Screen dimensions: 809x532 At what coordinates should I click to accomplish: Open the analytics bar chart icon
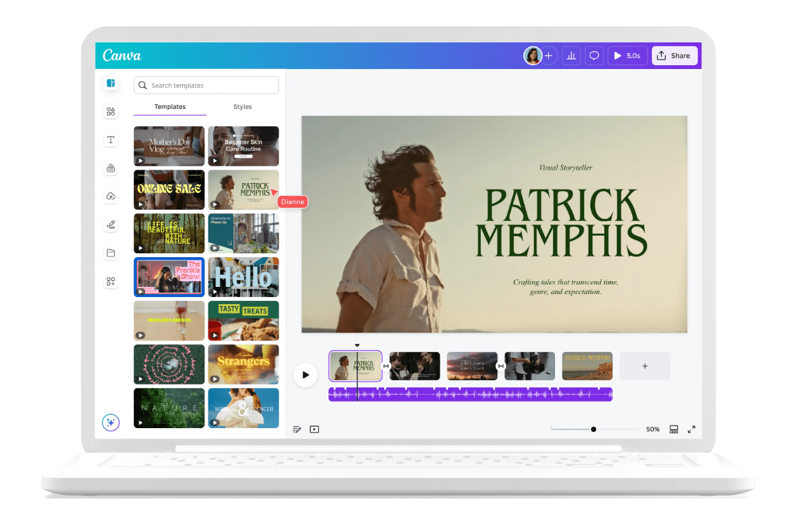(x=571, y=56)
